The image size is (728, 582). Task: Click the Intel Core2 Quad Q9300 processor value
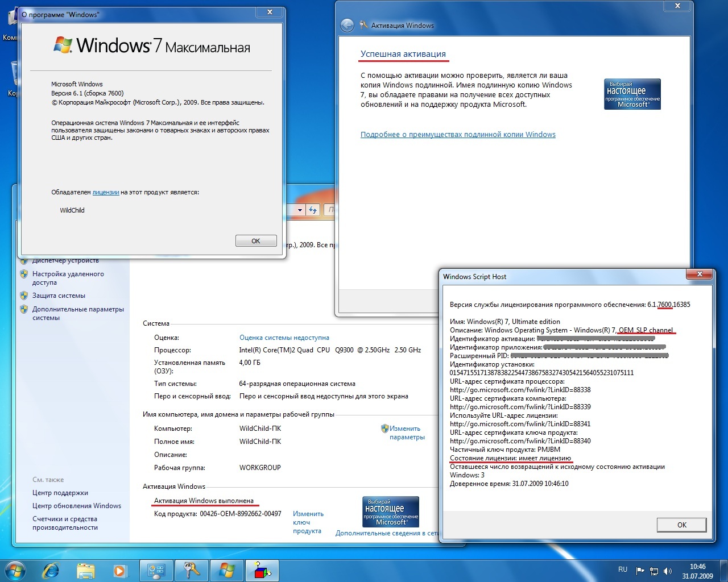tap(330, 350)
